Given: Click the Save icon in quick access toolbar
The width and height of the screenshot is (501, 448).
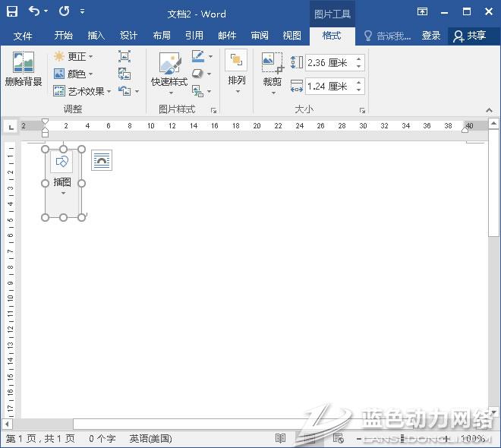Looking at the screenshot, I should pyautogui.click(x=12, y=12).
